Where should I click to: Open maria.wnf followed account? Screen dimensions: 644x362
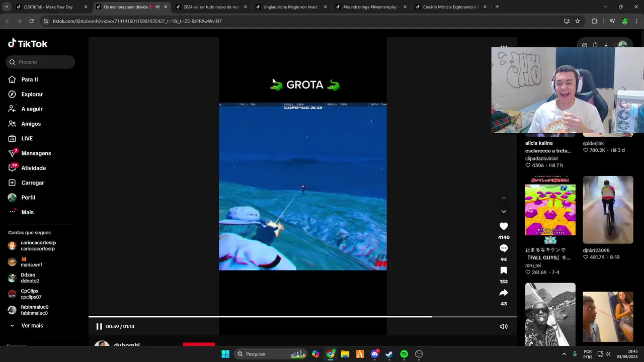tap(25, 262)
